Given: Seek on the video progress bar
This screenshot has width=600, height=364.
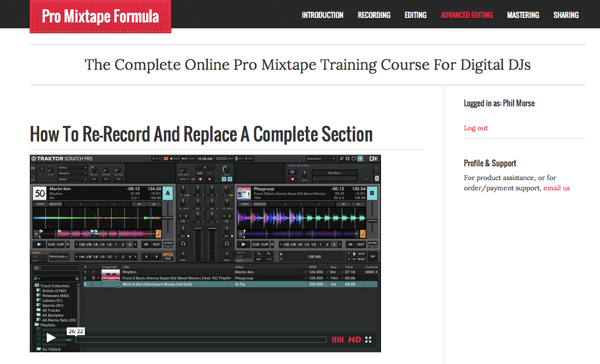Looking at the screenshot, I should 201,340.
